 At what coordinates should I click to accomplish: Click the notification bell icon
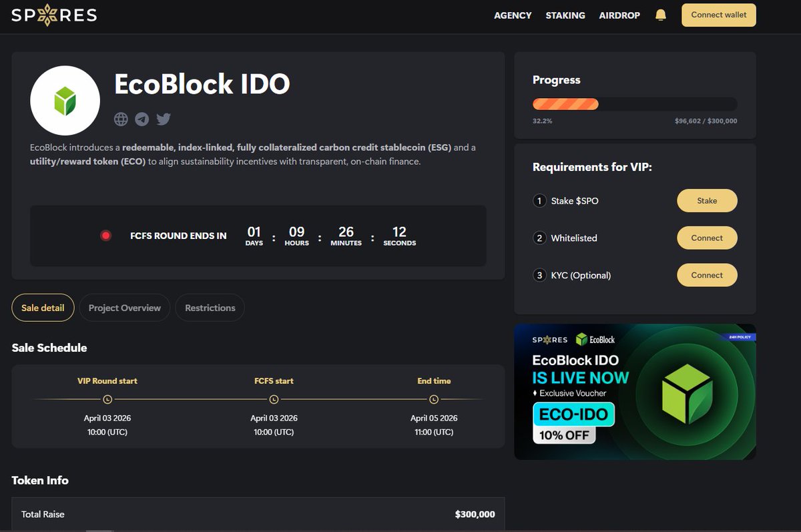click(x=661, y=15)
